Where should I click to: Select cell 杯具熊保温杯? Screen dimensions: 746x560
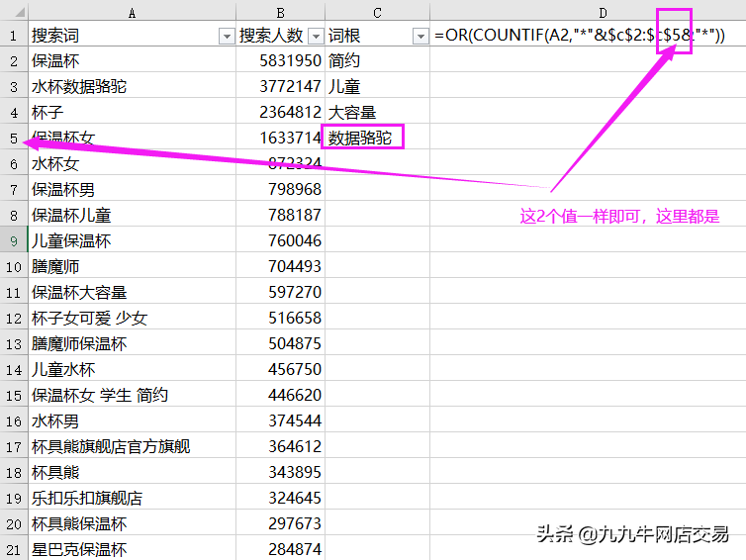[132, 523]
